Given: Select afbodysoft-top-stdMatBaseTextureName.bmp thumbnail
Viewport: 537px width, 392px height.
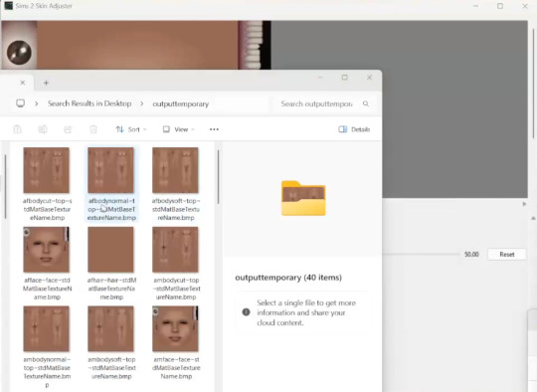Looking at the screenshot, I should [x=175, y=170].
